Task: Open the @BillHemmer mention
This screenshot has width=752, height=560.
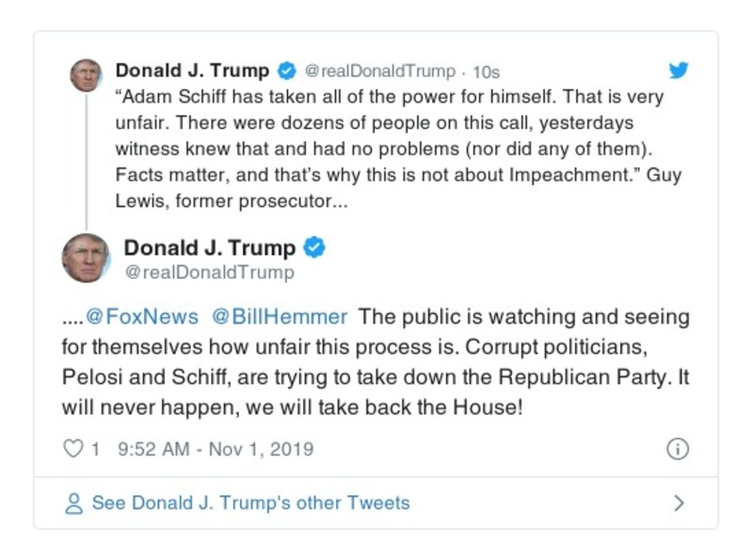Action: (280, 316)
